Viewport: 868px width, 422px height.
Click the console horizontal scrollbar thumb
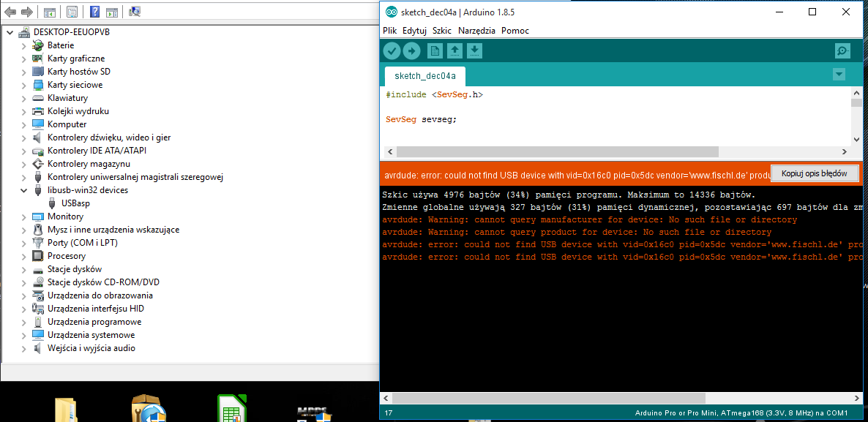pos(550,398)
